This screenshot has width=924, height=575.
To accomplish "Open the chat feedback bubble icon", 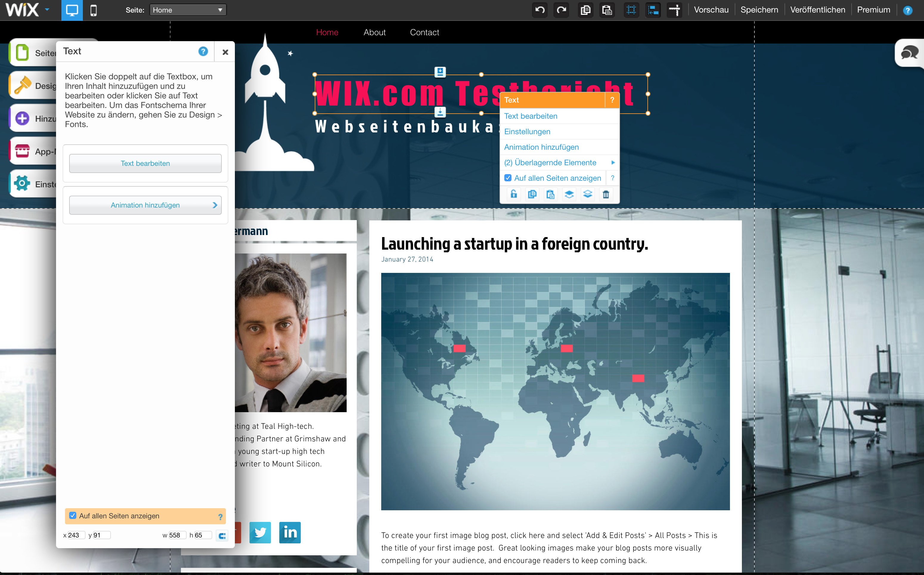I will (x=910, y=53).
